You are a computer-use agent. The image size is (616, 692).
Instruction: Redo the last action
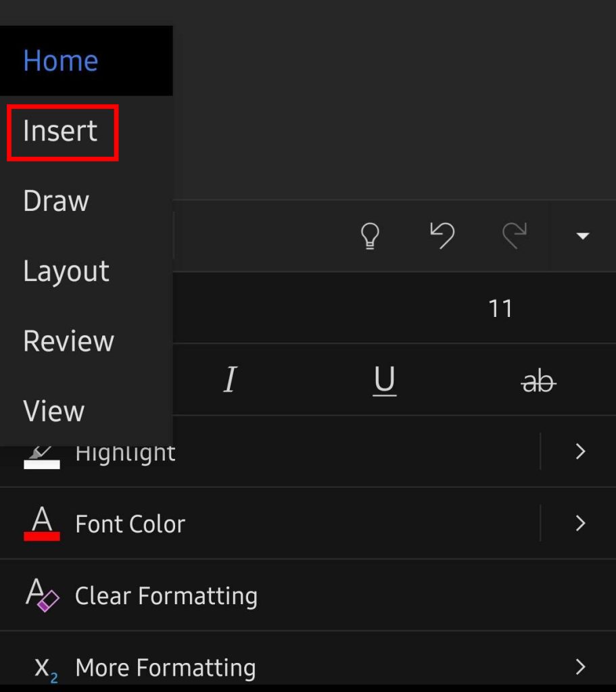(x=515, y=236)
